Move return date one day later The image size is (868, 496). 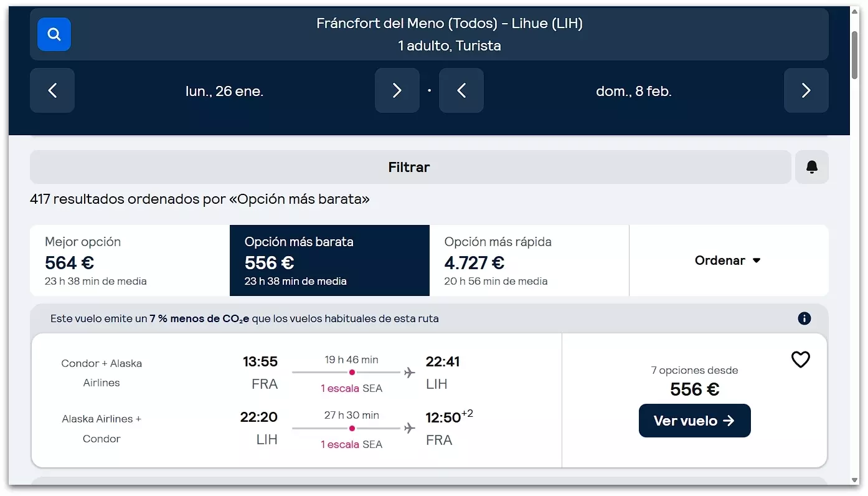(x=806, y=91)
